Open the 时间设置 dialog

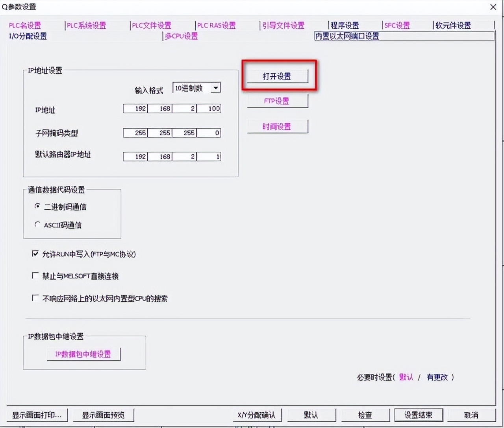click(x=278, y=126)
